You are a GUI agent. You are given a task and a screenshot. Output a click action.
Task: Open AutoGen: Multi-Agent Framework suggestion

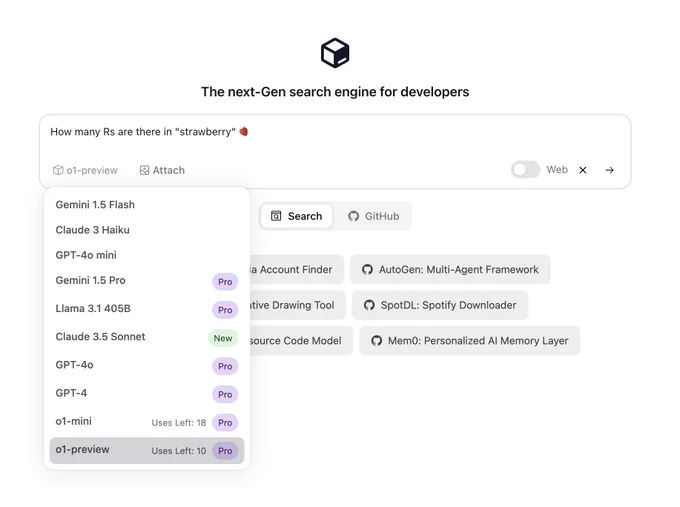tap(450, 269)
